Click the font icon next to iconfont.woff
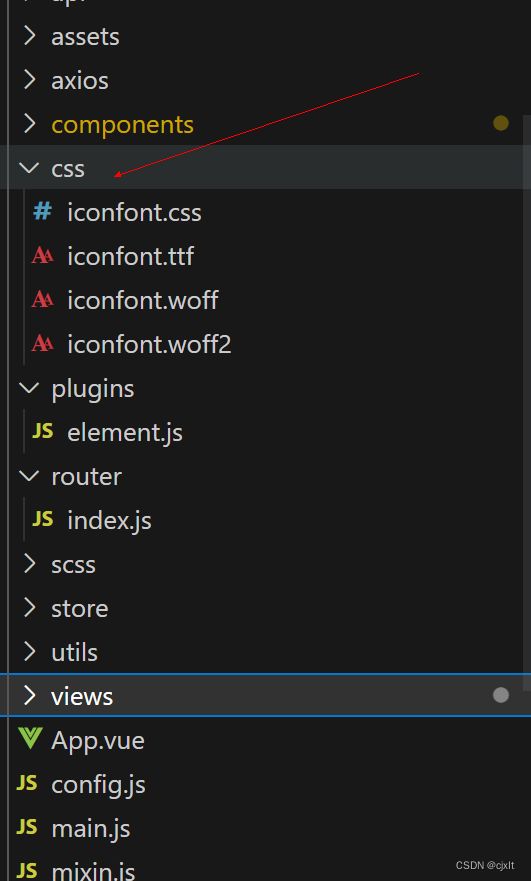This screenshot has height=881, width=531. click(x=42, y=299)
